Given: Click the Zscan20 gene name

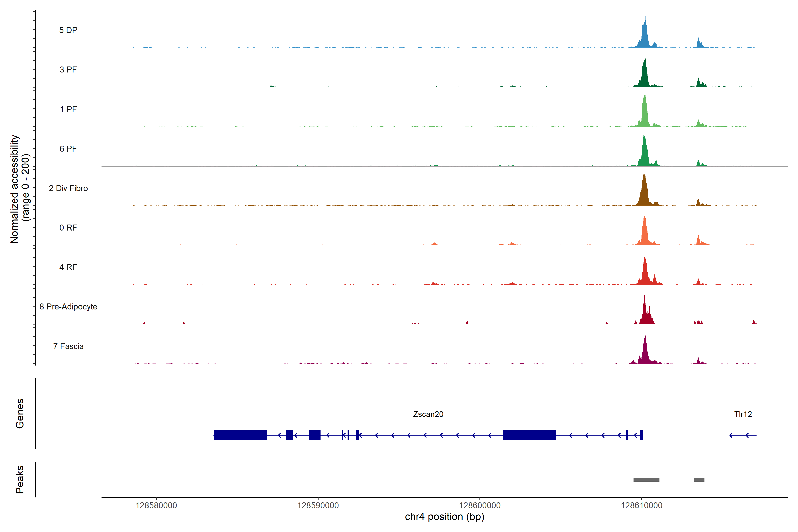Looking at the screenshot, I should (x=428, y=414).
